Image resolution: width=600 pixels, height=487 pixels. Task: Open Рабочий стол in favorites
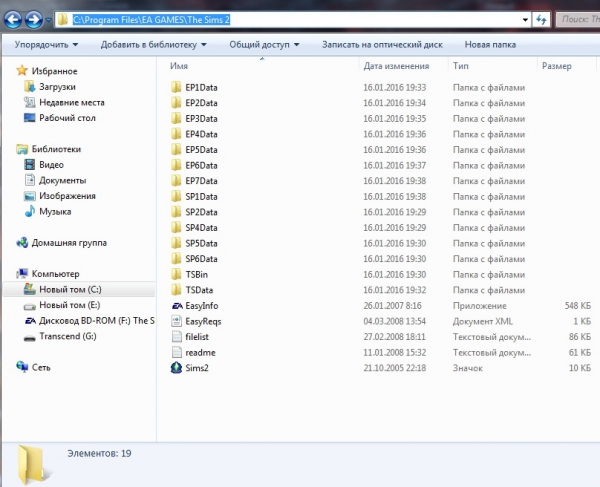click(59, 118)
